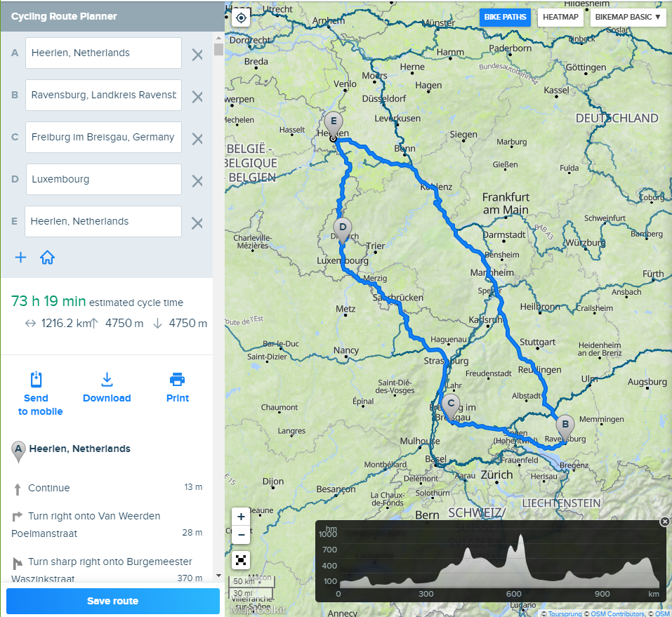Screen dimensions: 672x617
Task: Remove the Luxembourg waypoint D
Action: (197, 180)
